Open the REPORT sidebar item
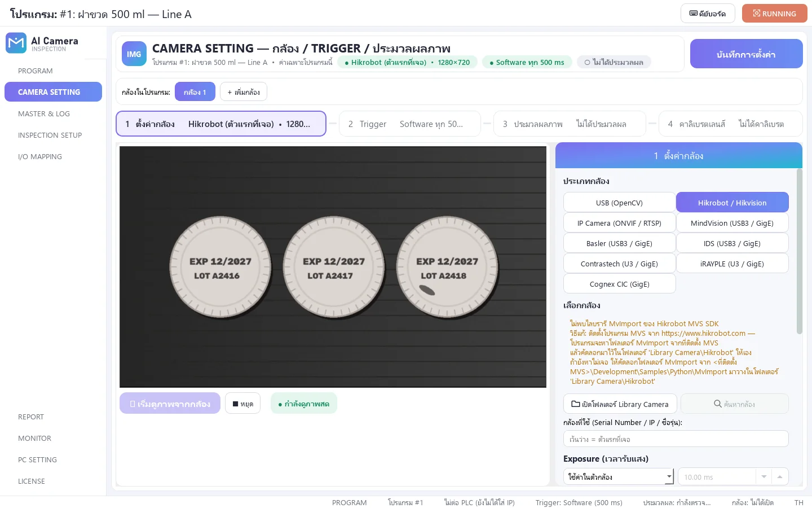The width and height of the screenshot is (812, 508). coord(53,417)
